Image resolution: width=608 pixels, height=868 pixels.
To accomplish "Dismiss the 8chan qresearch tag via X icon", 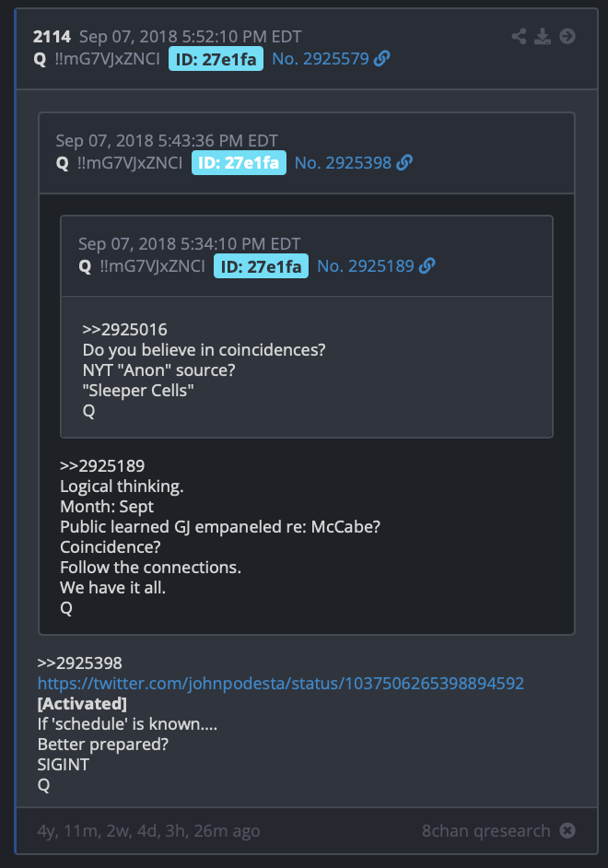I will click(x=567, y=830).
